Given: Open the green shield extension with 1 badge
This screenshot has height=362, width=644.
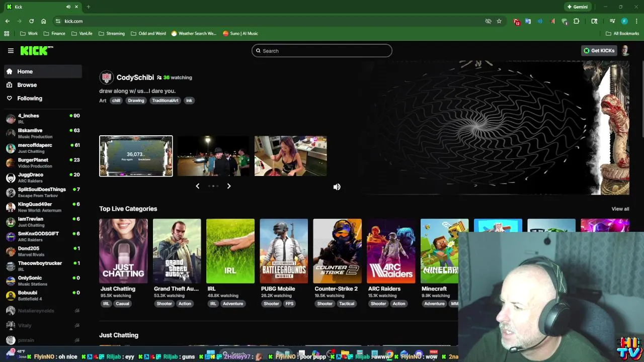Looking at the screenshot, I should pyautogui.click(x=565, y=21).
